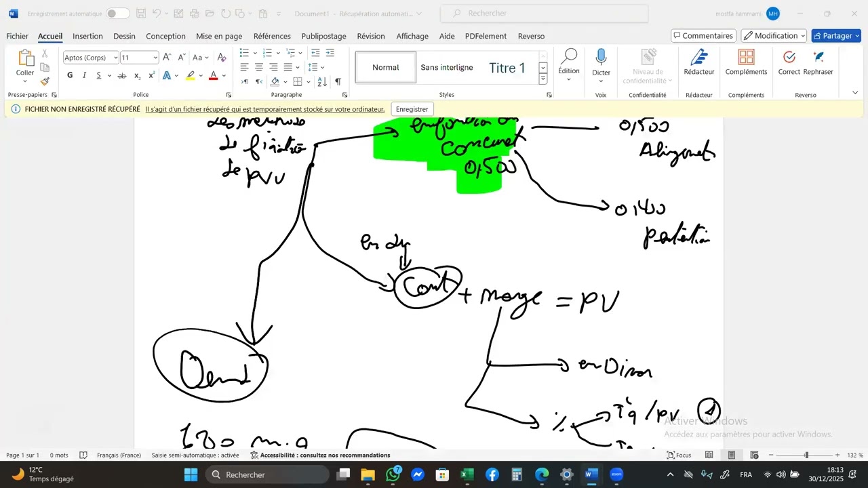Click the 132 % zoom level

[x=855, y=455]
